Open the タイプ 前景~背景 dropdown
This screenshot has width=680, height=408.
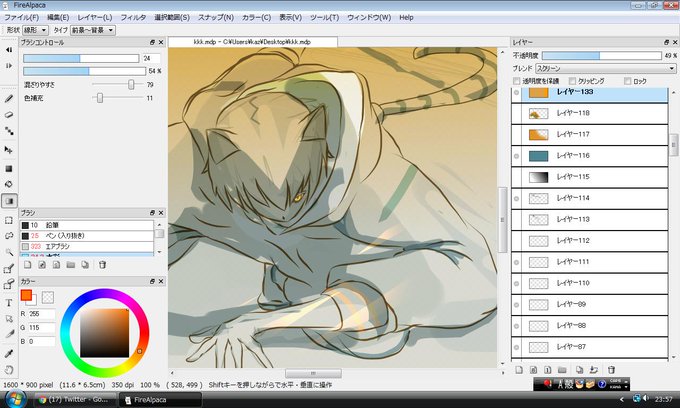point(93,30)
